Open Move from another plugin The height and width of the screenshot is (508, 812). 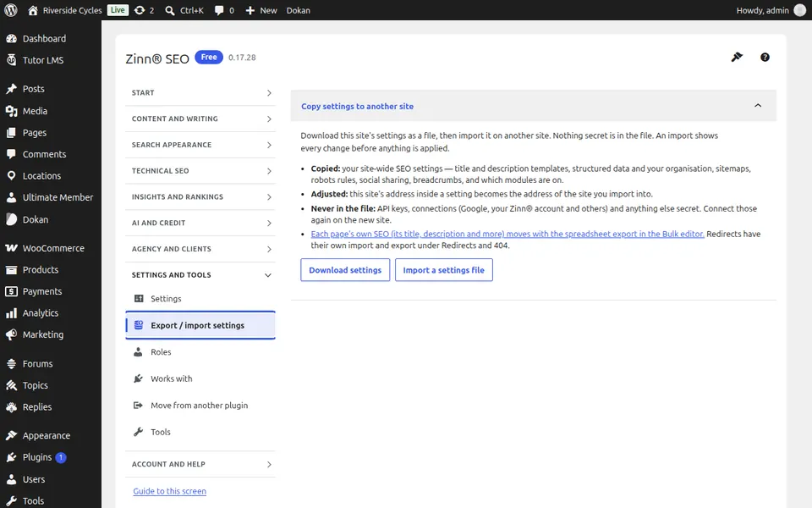200,406
